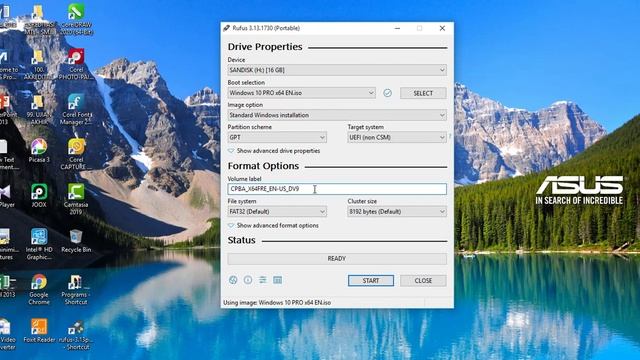
Task: Select the Picasa 3 desktop icon
Action: pyautogui.click(x=39, y=151)
